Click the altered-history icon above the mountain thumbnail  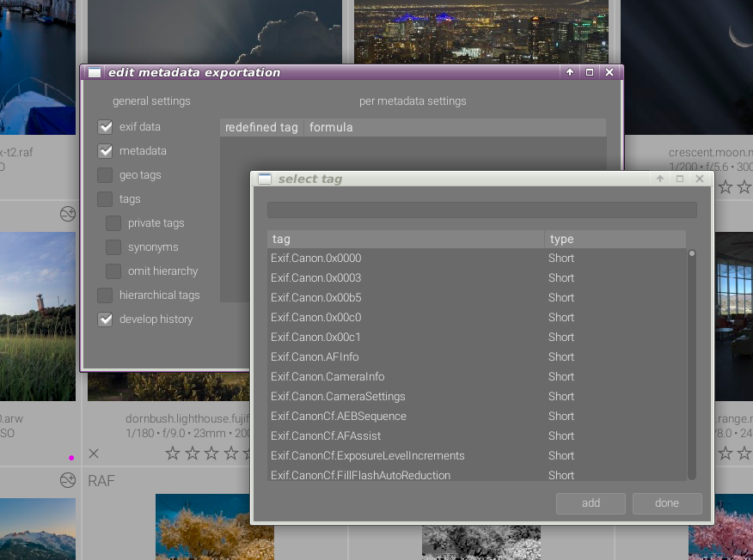coord(68,480)
